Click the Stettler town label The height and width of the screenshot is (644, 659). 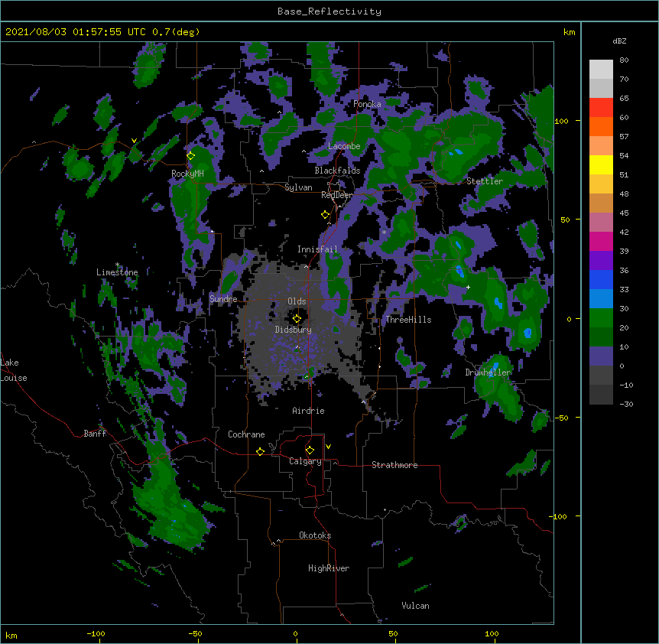pos(485,181)
